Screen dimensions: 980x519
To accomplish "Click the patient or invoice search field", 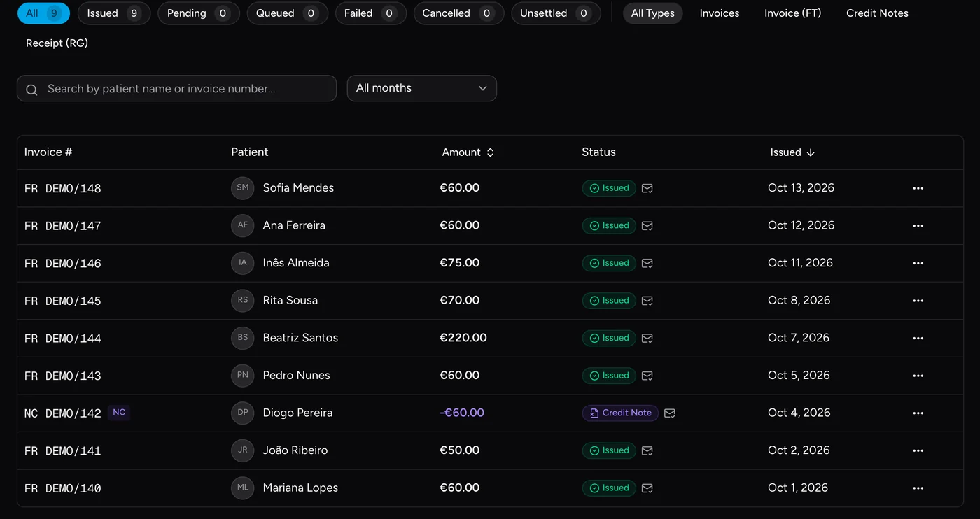I will point(177,89).
